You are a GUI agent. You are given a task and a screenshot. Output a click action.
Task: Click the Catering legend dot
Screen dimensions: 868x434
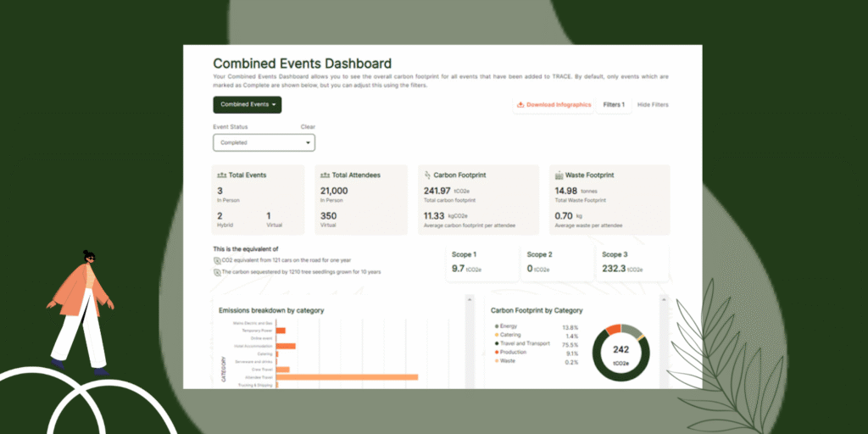click(497, 335)
